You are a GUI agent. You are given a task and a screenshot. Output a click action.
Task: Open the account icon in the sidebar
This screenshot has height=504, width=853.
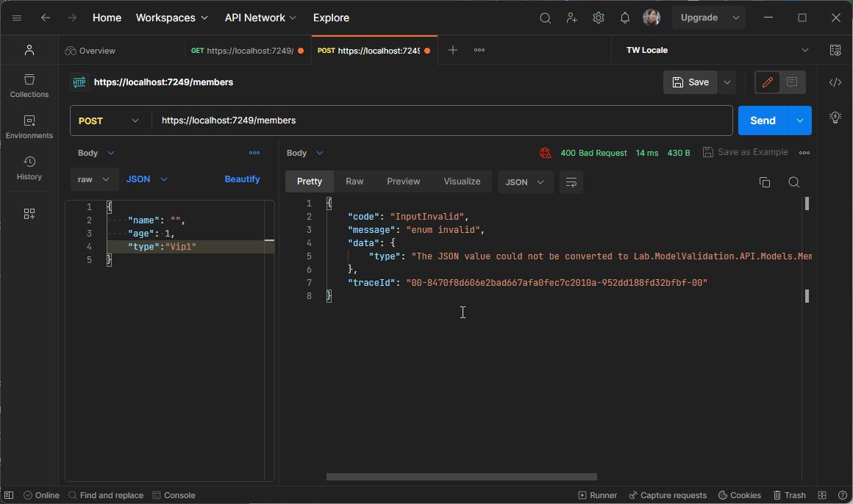[x=29, y=50]
